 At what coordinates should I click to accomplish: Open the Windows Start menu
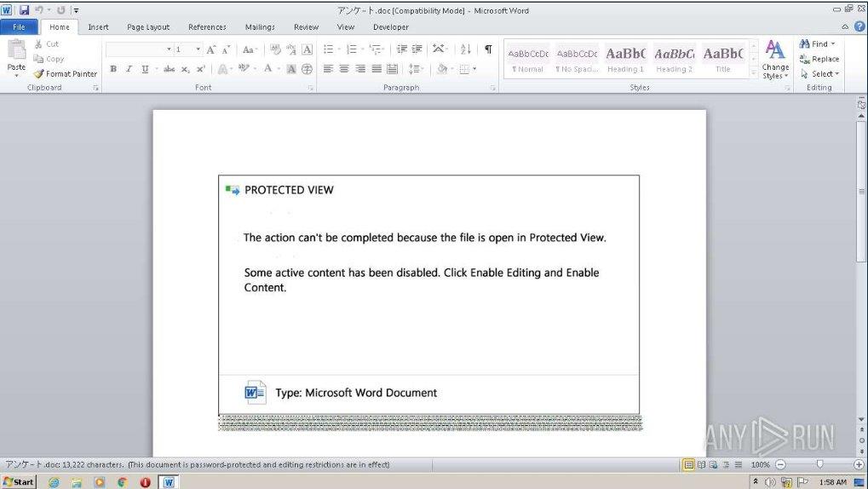tap(20, 482)
